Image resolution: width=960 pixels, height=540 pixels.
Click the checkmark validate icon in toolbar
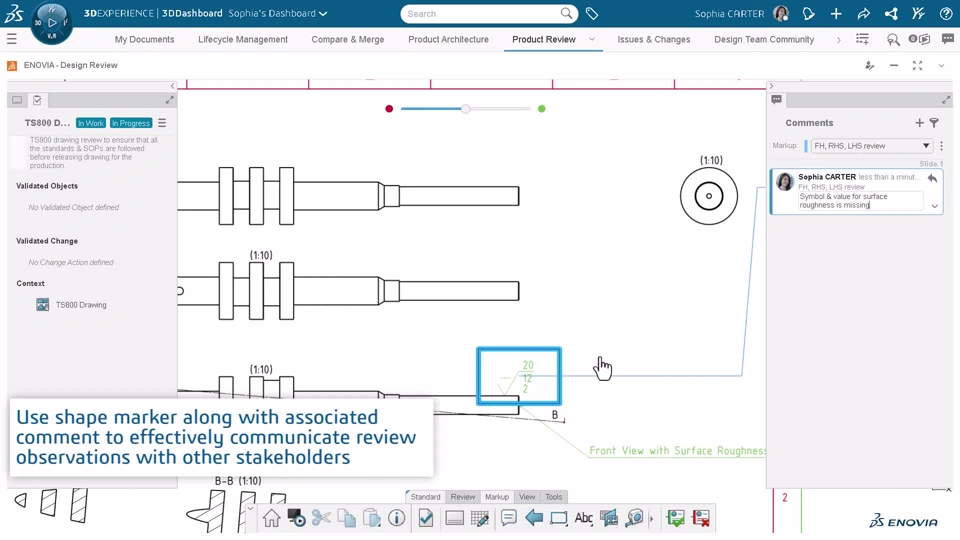click(x=426, y=518)
